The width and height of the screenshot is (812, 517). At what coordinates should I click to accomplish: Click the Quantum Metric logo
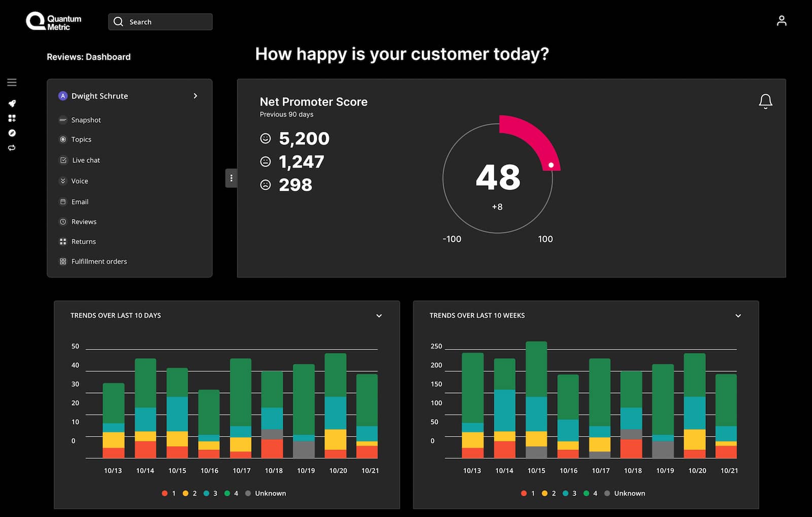tap(54, 21)
